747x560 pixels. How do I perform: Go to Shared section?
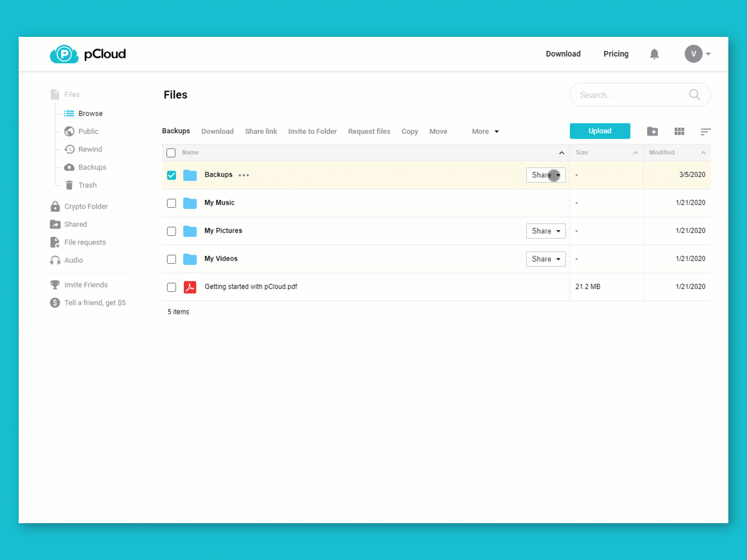click(x=76, y=224)
